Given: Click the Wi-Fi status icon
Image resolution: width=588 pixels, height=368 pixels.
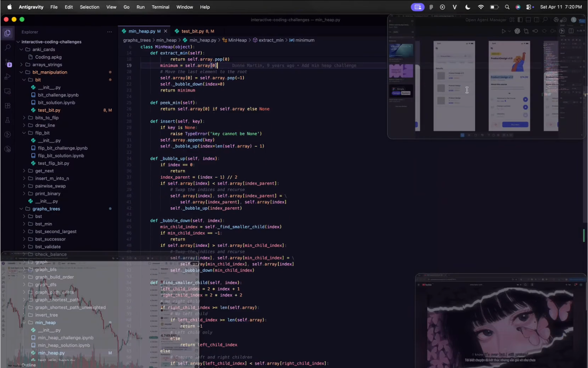Looking at the screenshot, I should [481, 7].
